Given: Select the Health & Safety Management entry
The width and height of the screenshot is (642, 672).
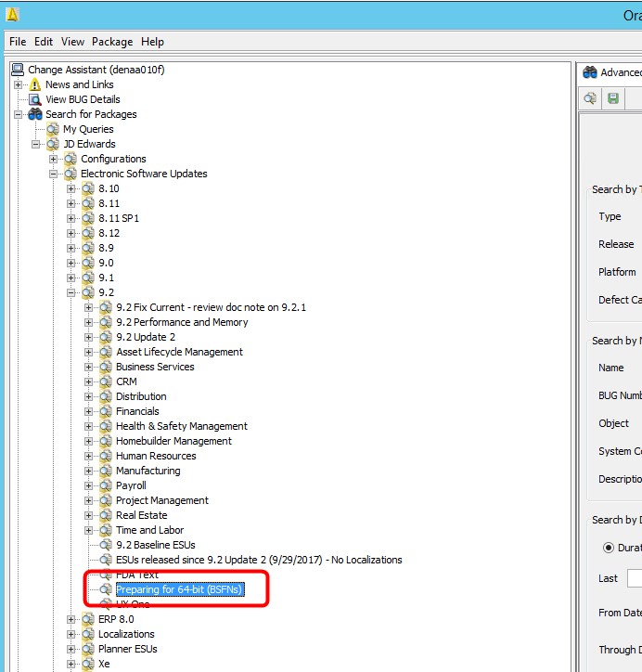Looking at the screenshot, I should [182, 426].
